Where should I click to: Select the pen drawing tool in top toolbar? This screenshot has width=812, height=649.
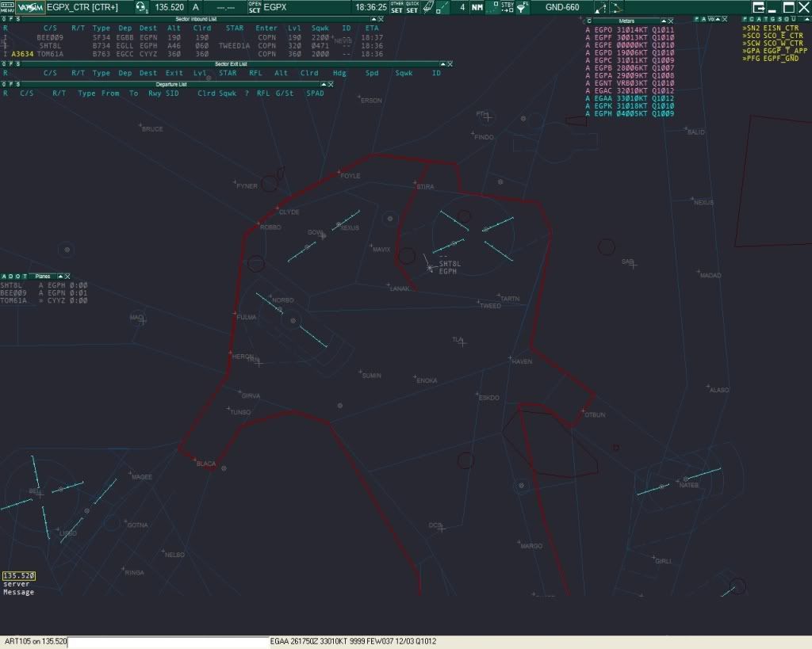[427, 7]
